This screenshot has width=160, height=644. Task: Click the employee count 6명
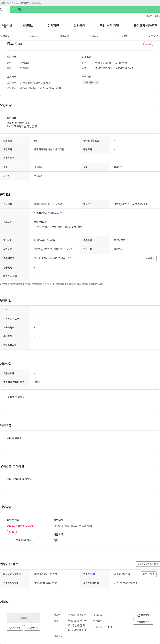click(110, 627)
